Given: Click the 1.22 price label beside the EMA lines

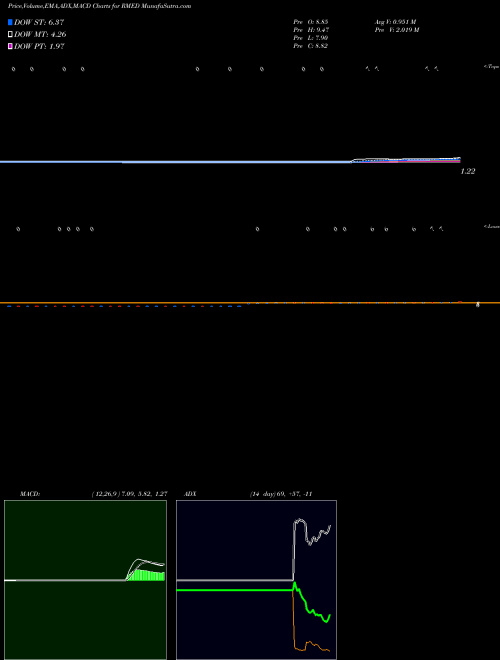Looking at the screenshot, I should click(468, 171).
